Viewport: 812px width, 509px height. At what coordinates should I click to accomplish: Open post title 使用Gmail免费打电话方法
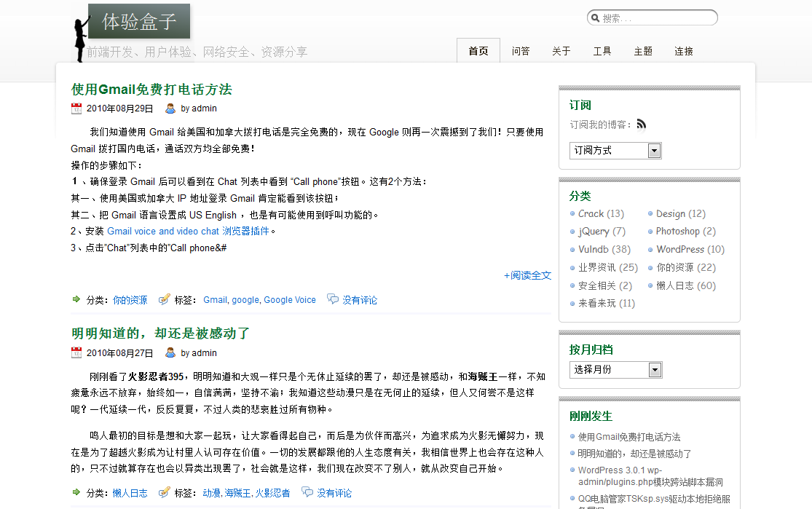(151, 90)
